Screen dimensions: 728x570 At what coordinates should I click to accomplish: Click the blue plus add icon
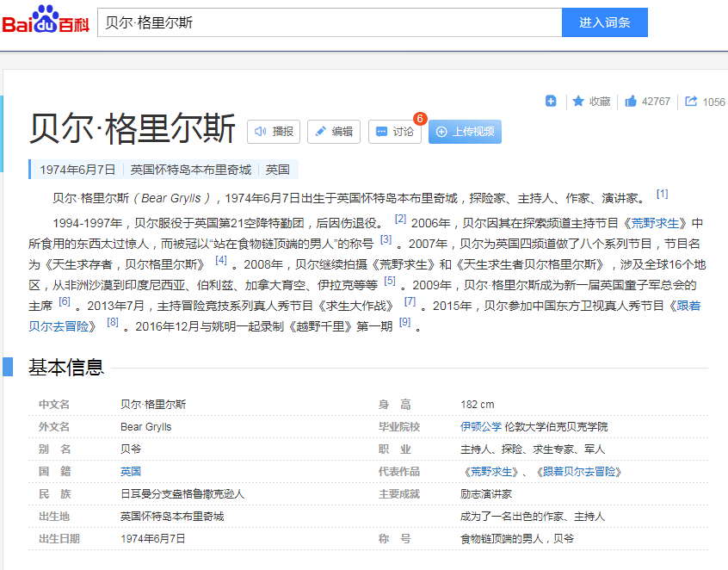click(551, 101)
